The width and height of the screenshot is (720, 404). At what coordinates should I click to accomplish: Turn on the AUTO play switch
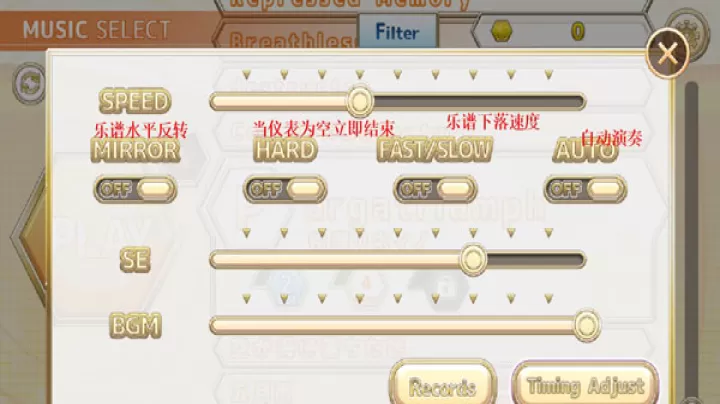pyautogui.click(x=585, y=189)
